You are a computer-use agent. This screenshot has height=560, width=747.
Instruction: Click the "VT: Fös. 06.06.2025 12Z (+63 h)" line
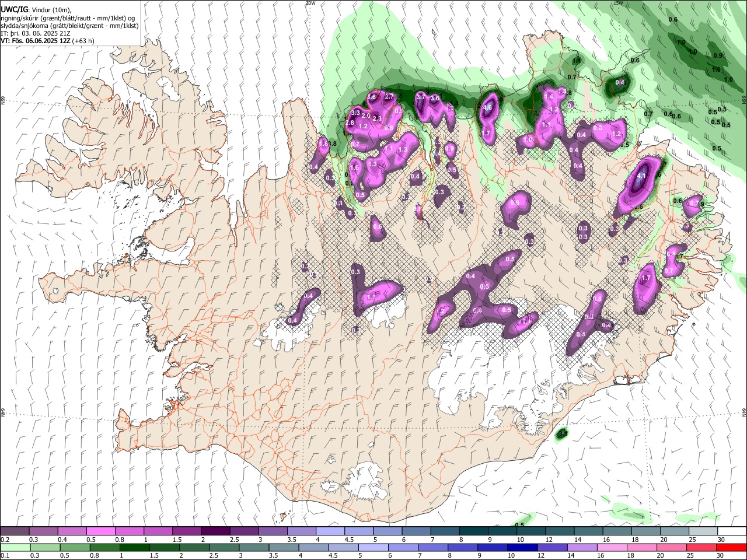pos(47,41)
